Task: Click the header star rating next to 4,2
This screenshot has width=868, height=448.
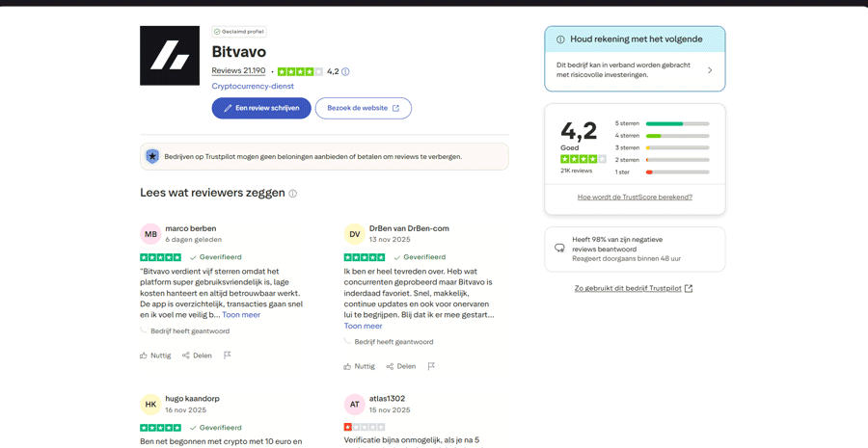Action: click(300, 71)
